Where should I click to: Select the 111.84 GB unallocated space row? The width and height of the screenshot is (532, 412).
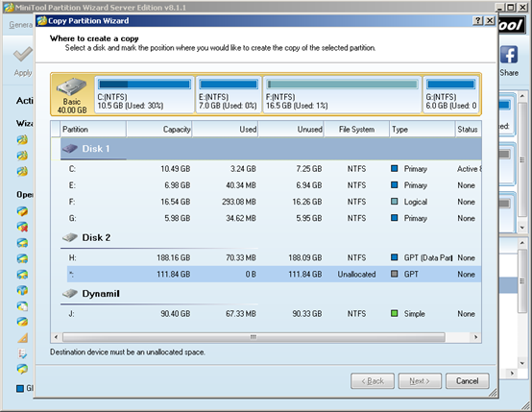274,275
